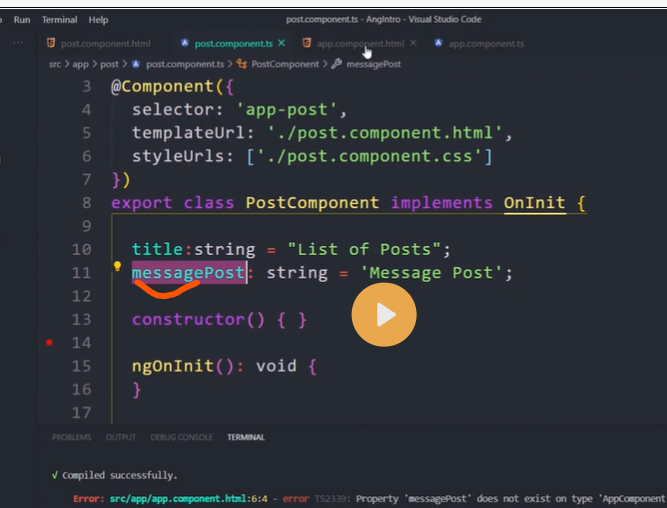Click PostComponent in the breadcrumb

(284, 64)
